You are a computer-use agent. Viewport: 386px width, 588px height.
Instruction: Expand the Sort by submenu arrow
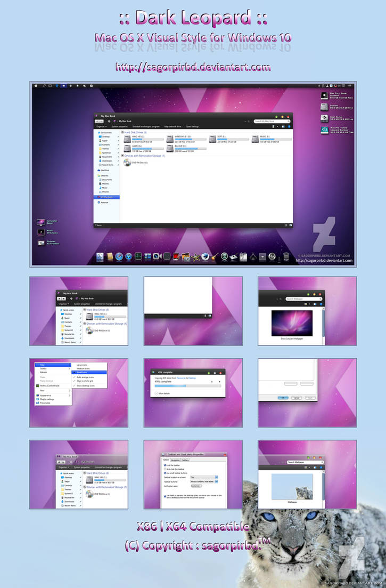[x=69, y=368]
